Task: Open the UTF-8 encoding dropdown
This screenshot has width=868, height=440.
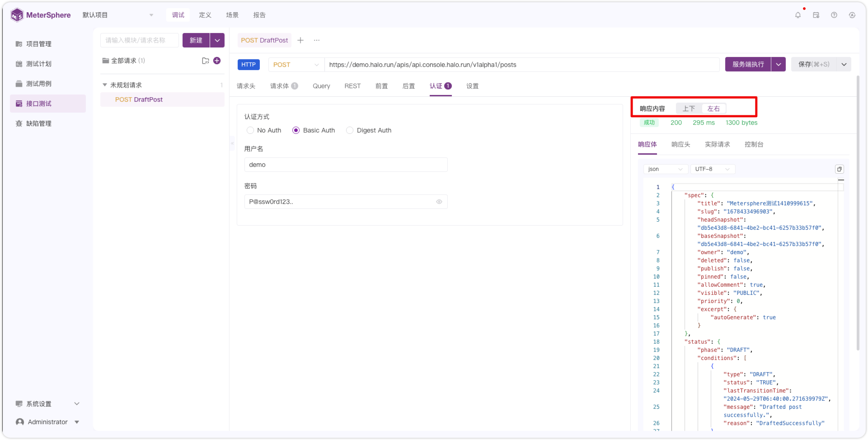Action: click(x=713, y=169)
